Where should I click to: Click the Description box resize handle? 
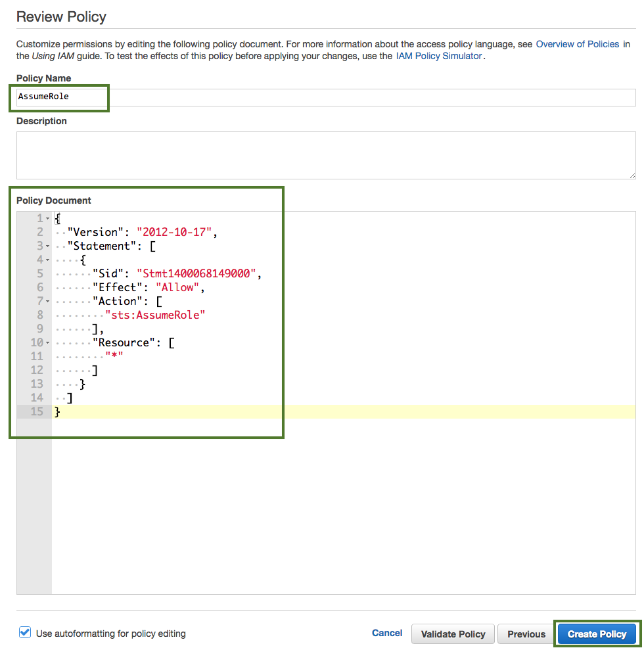pyautogui.click(x=632, y=175)
